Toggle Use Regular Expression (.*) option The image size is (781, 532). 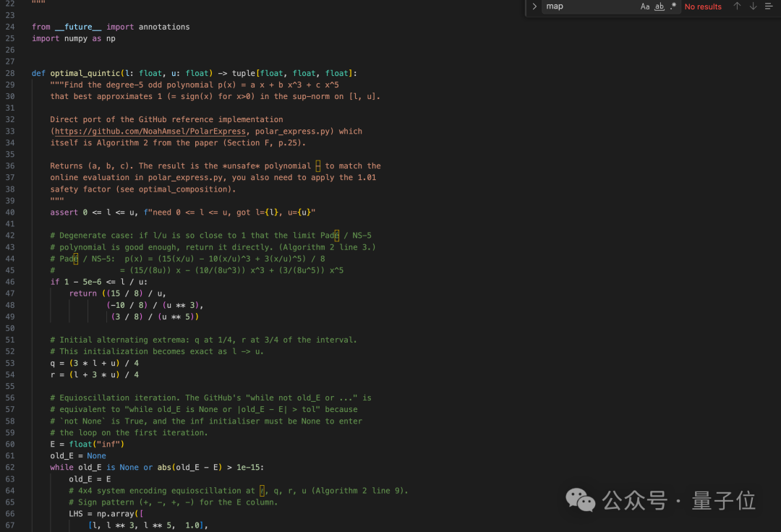pyautogui.click(x=673, y=7)
